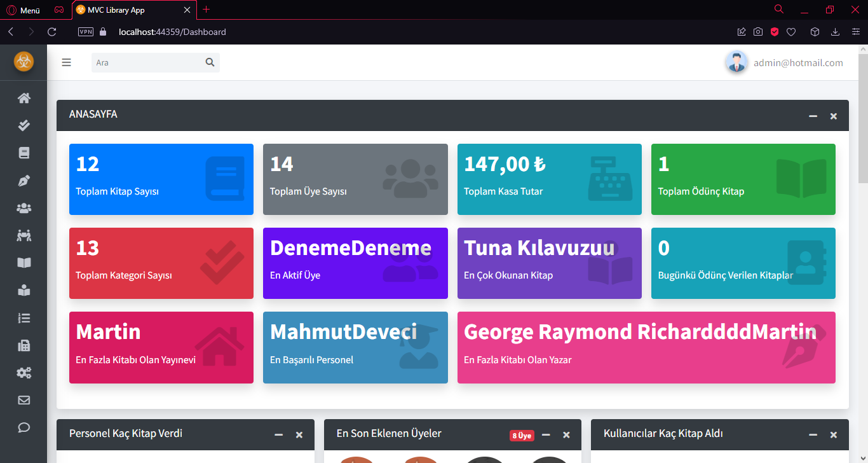
Task: Click En Fazla Kitabı Olan Yazar card
Action: pos(646,347)
